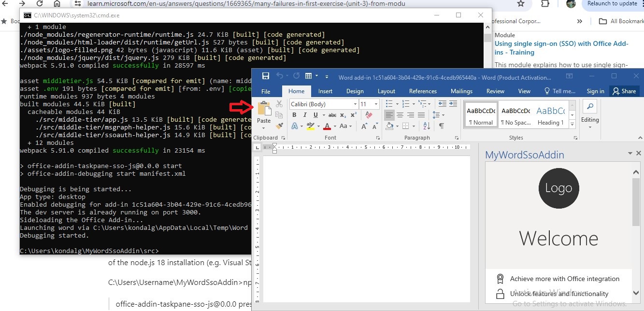Image resolution: width=644 pixels, height=311 pixels.
Task: Click the Paste clipboard icon in Word
Action: click(264, 109)
